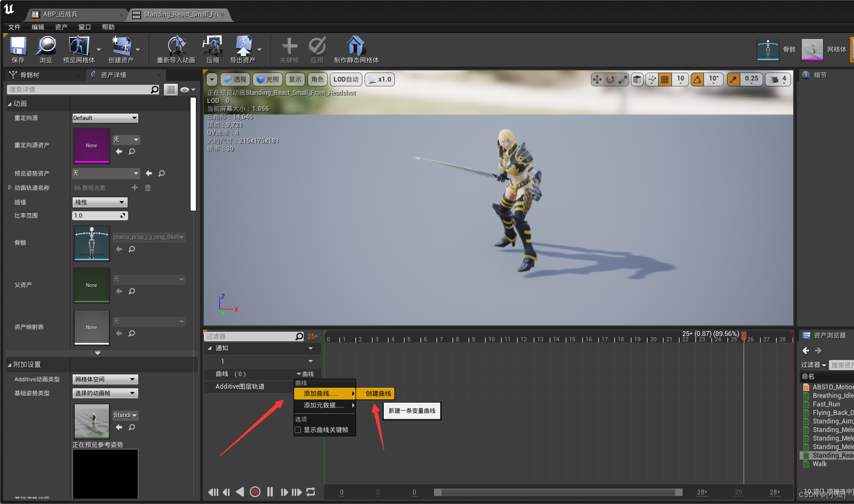The width and height of the screenshot is (854, 504).
Task: Use selected asset arrow for 重定向源资产
Action: [x=119, y=151]
